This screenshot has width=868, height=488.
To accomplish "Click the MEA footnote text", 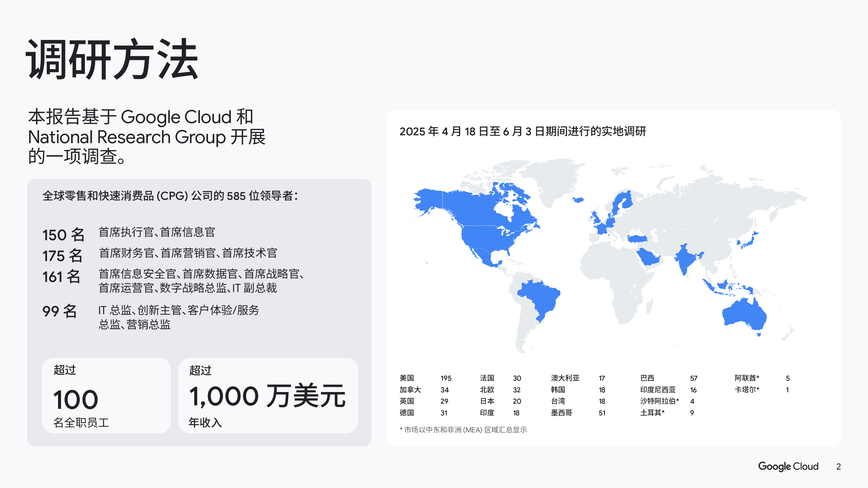I will pos(463,430).
